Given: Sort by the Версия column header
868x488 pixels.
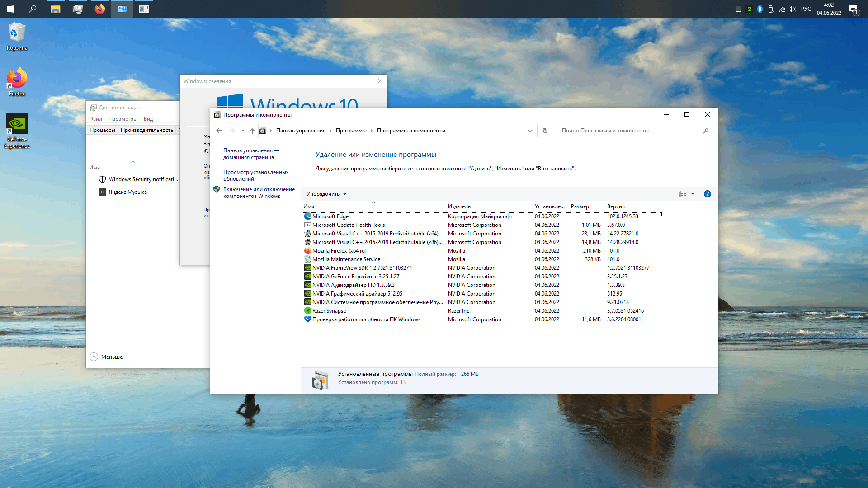Looking at the screenshot, I should coord(633,206).
